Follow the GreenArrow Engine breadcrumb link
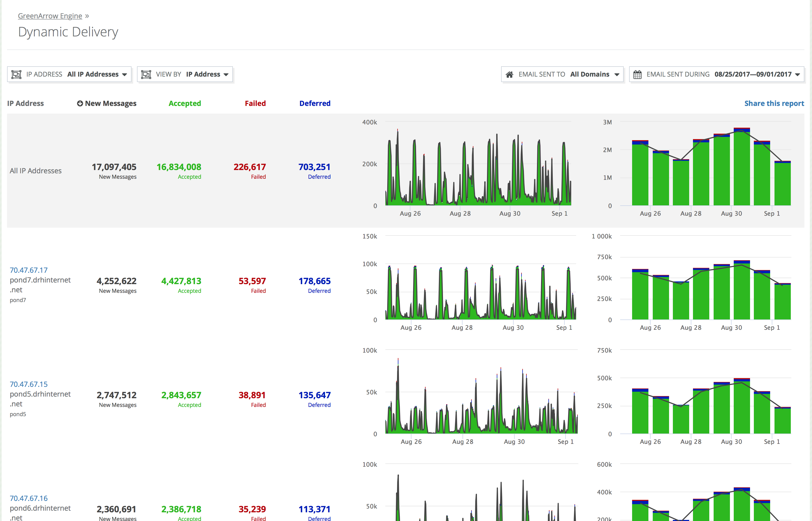Viewport: 812px width, 521px height. [x=50, y=16]
